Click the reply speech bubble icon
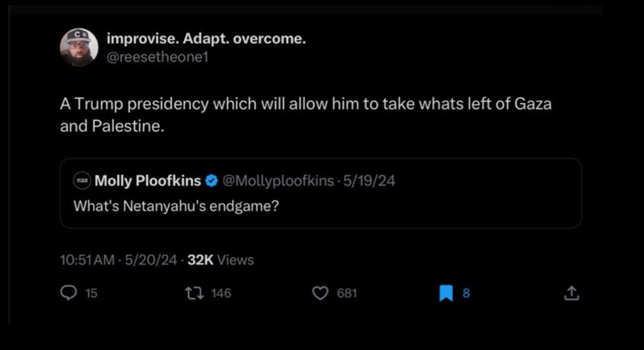The width and height of the screenshot is (644, 350). (68, 293)
